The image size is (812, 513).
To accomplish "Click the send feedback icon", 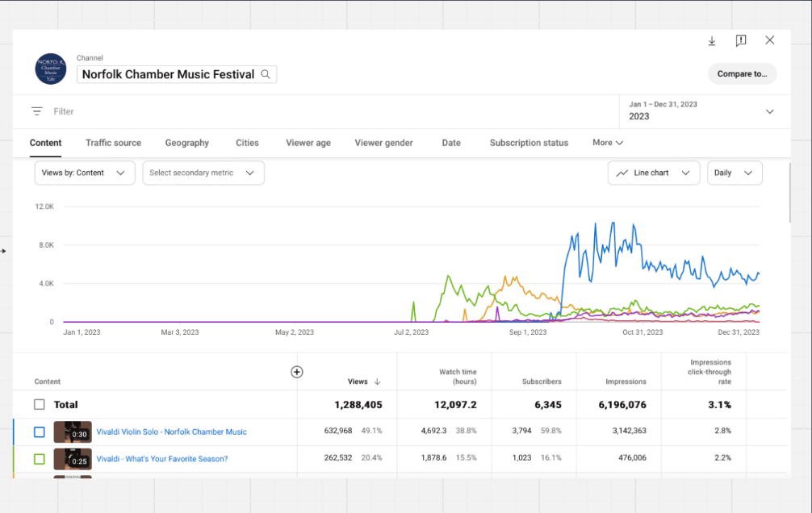I will coord(741,41).
